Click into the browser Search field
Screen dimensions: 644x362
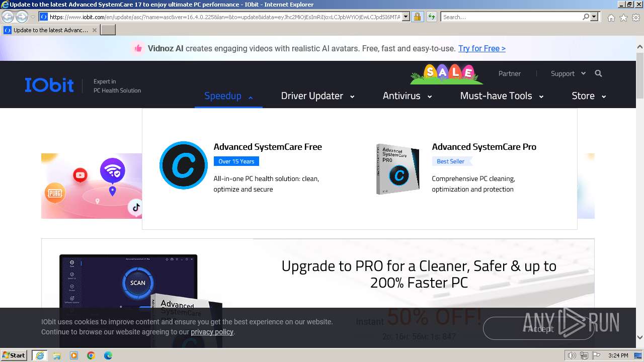pyautogui.click(x=511, y=17)
